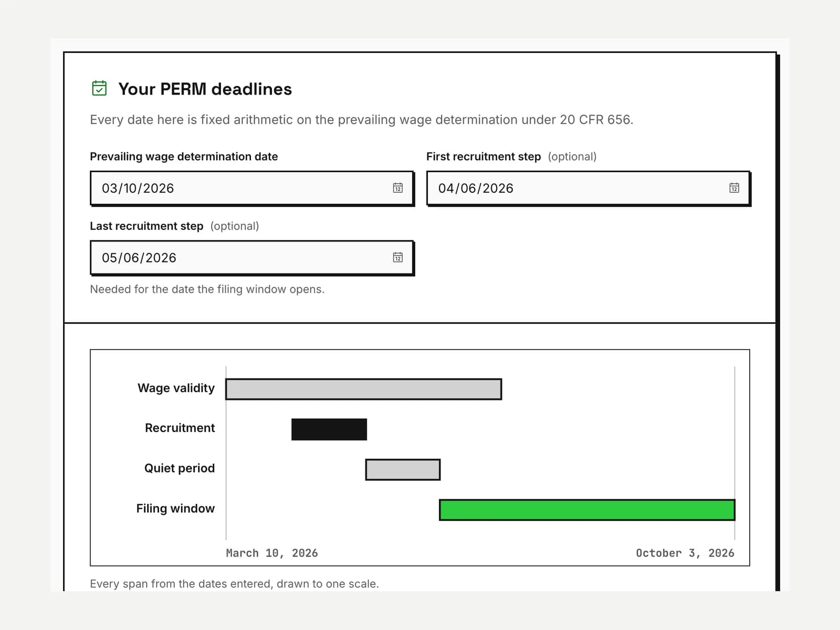The width and height of the screenshot is (840, 630).
Task: Click the 'Recruitment' row label
Action: (180, 428)
